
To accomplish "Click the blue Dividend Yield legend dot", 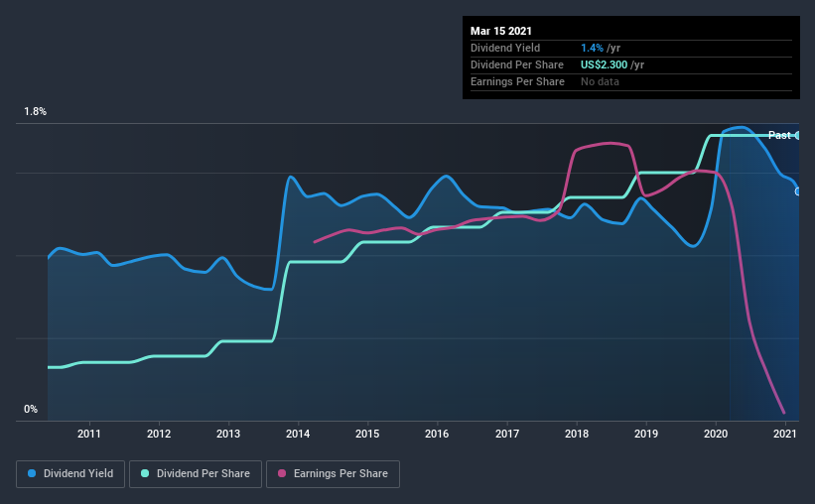I will coord(32,473).
